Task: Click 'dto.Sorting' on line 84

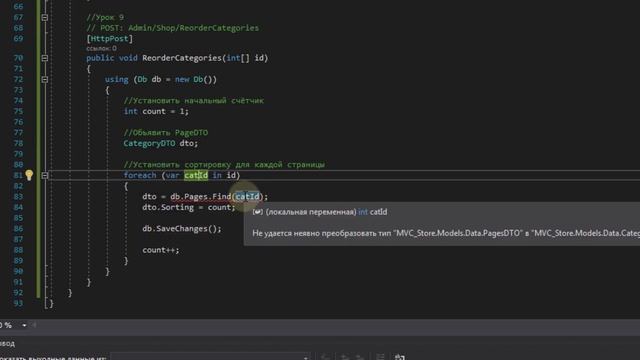Action: [x=168, y=207]
